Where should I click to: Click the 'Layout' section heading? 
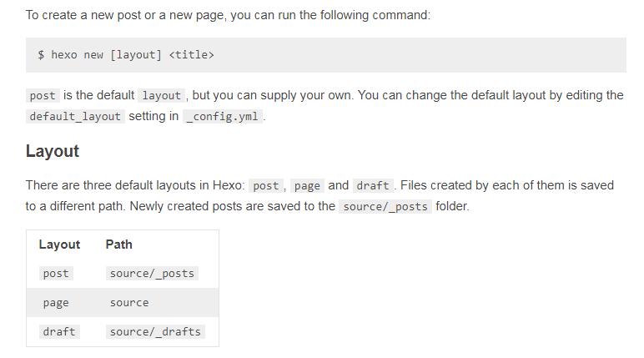pyautogui.click(x=53, y=151)
